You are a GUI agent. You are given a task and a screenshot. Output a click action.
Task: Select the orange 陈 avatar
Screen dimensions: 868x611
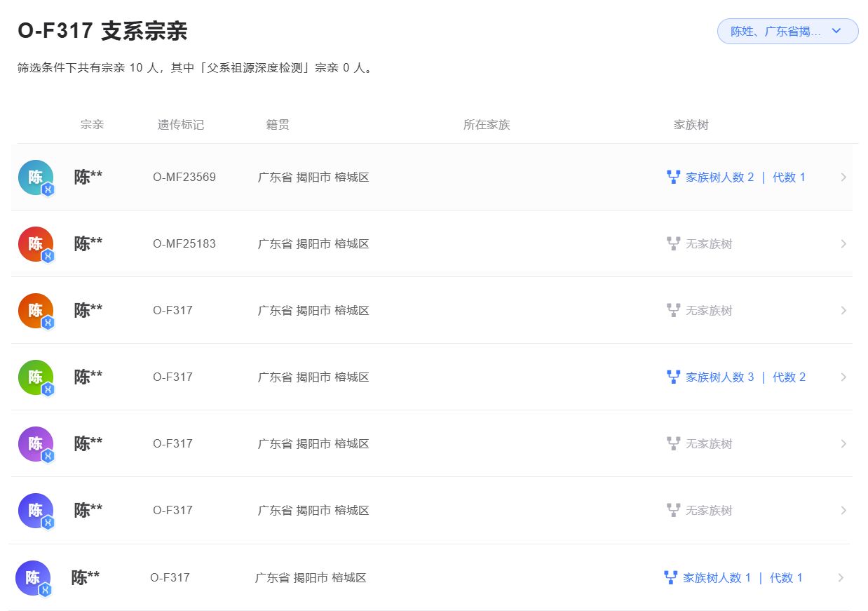[35, 310]
